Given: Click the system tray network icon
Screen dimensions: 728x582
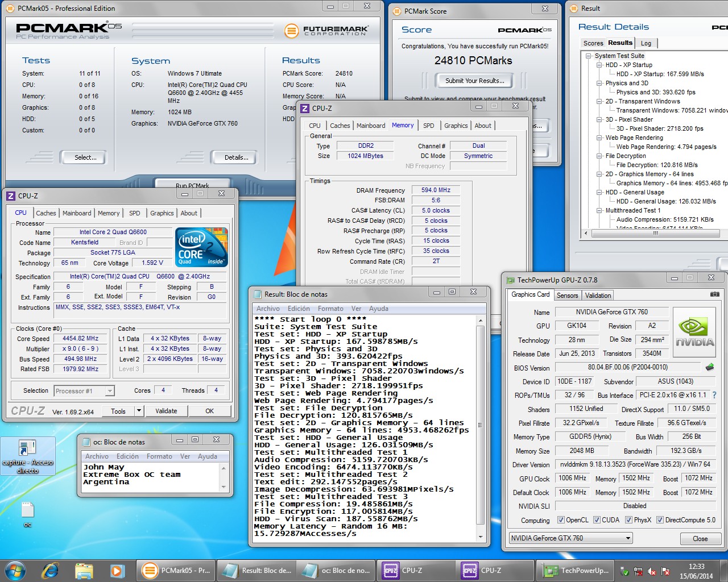Looking at the screenshot, I should (639, 572).
